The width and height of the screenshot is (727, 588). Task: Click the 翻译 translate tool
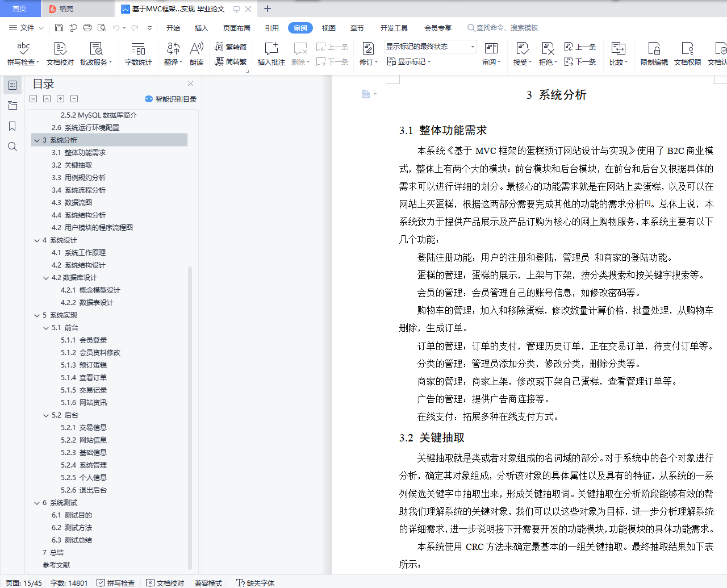(x=173, y=53)
